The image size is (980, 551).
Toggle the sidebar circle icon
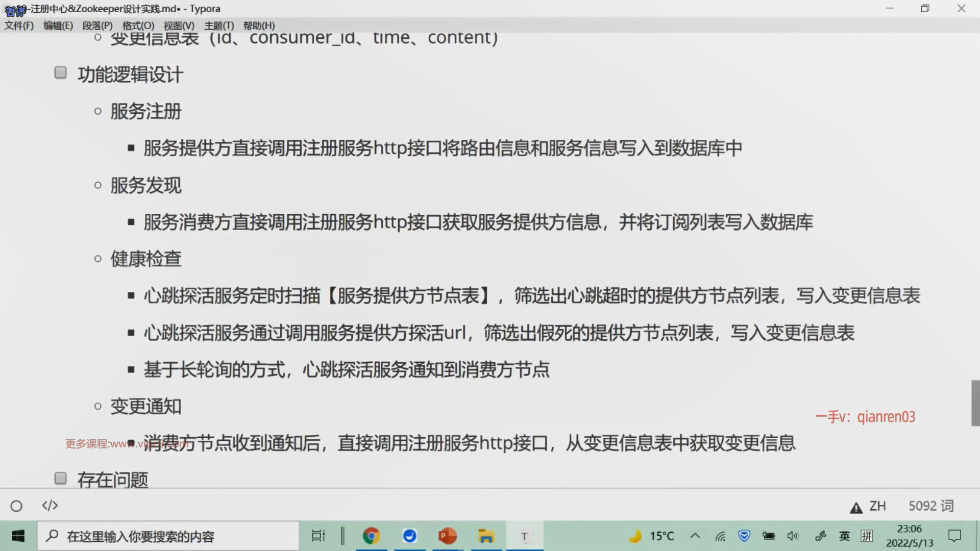(x=16, y=506)
